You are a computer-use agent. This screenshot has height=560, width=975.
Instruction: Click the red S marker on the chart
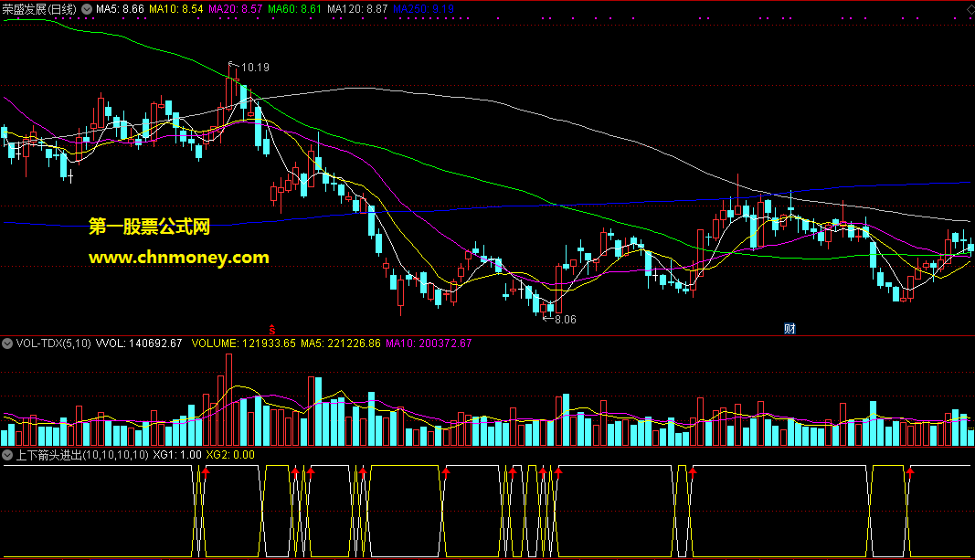[271, 330]
